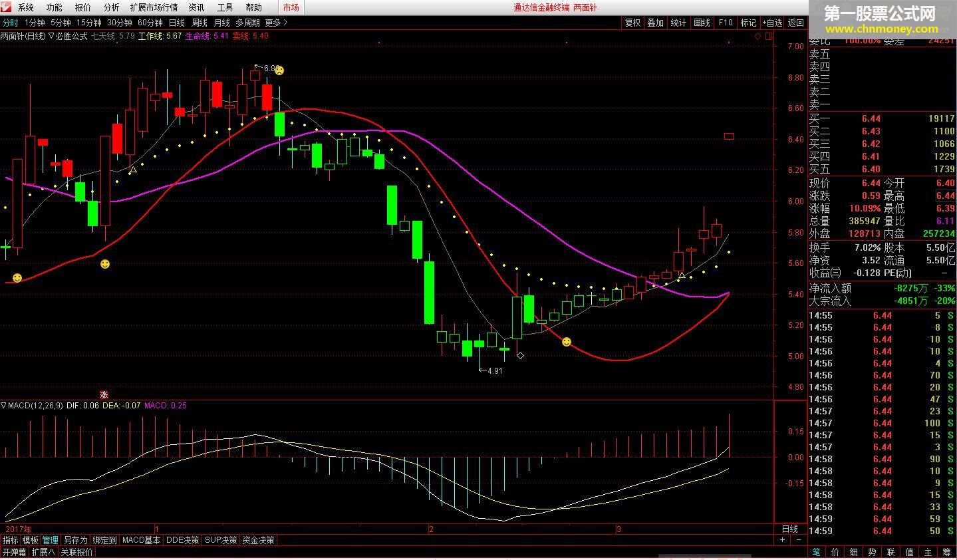Select the SUP决策 template
Image resolution: width=957 pixels, height=560 pixels.
[x=221, y=540]
